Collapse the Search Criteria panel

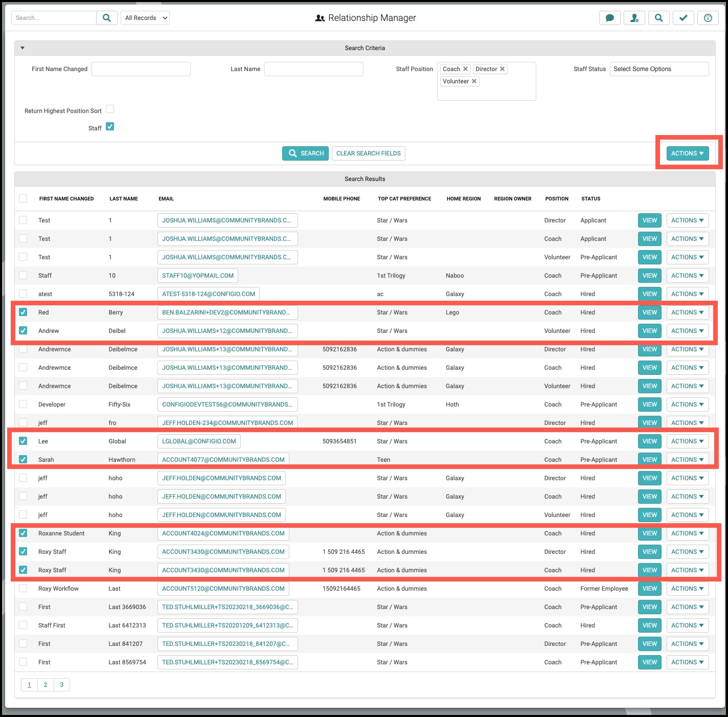[22, 48]
